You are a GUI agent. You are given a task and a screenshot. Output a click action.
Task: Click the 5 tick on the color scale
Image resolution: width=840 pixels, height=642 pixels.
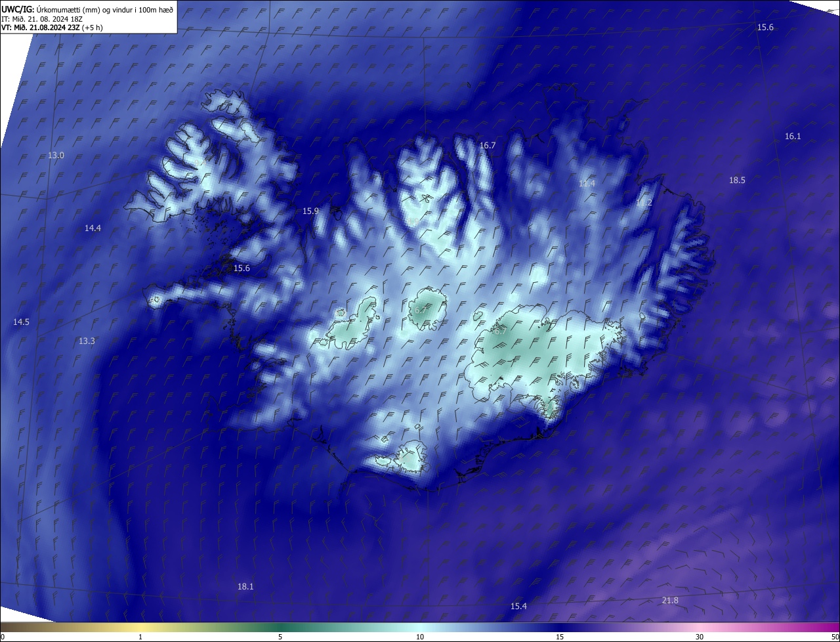coord(280,637)
